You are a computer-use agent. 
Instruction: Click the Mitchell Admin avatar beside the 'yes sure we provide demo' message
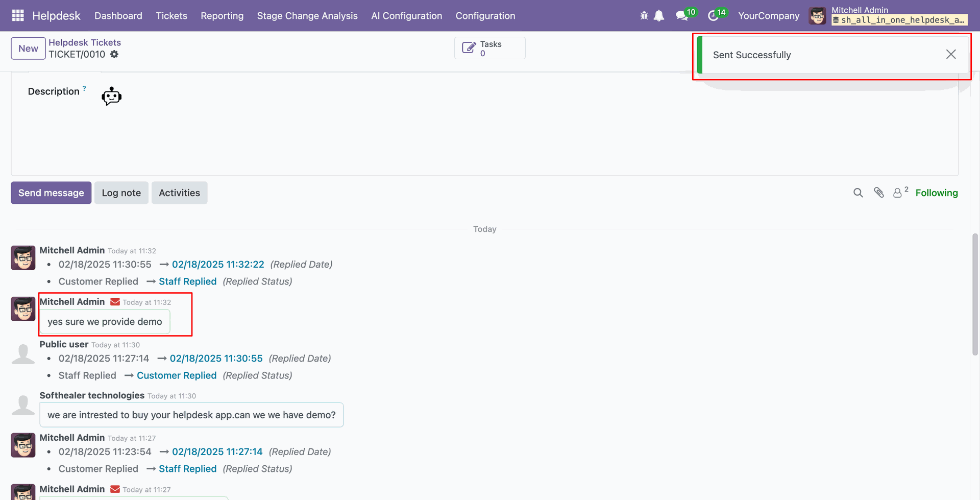tap(23, 309)
